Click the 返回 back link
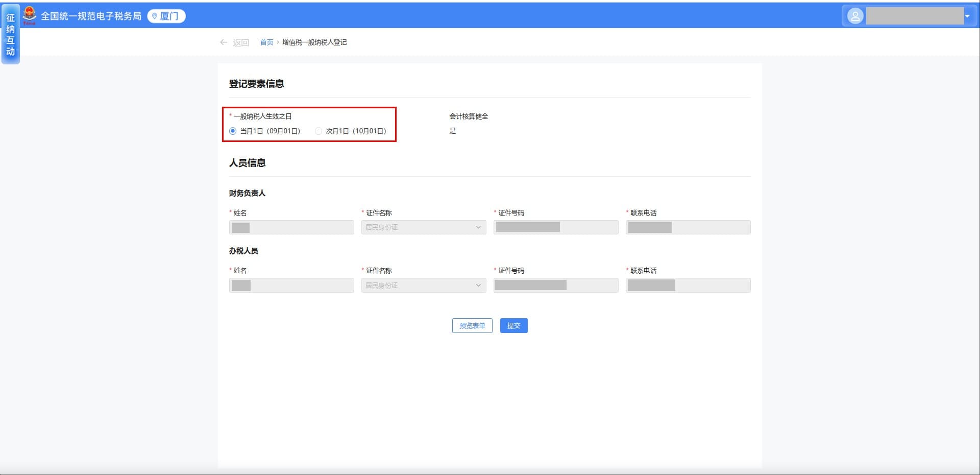Viewport: 980px width, 475px height. pyautogui.click(x=240, y=42)
